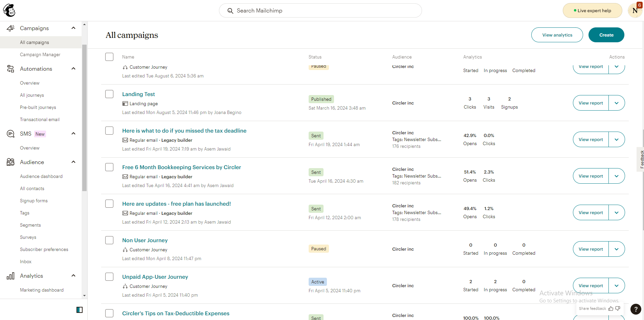The width and height of the screenshot is (644, 320).
Task: Open dropdown arrow beside Landing Test View report
Action: [x=617, y=103]
